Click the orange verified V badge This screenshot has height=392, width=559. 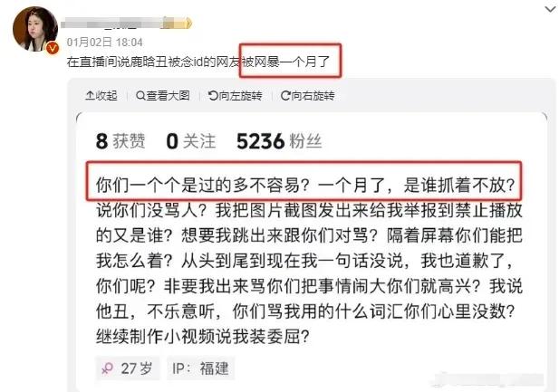[53, 47]
